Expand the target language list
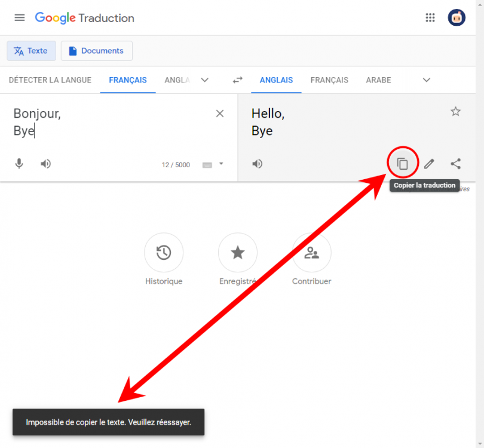This screenshot has width=484, height=448. (427, 80)
